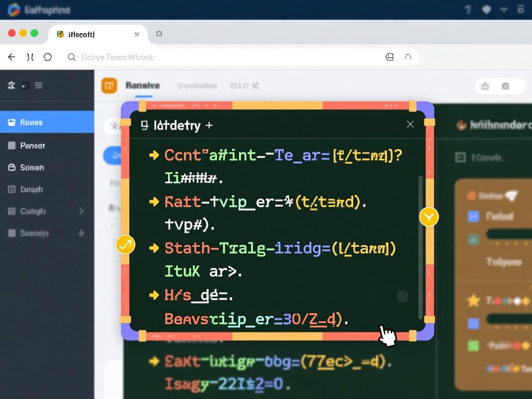Screen dimensions: 532x399
Task: Click the browser address bar field
Action: click(x=231, y=57)
